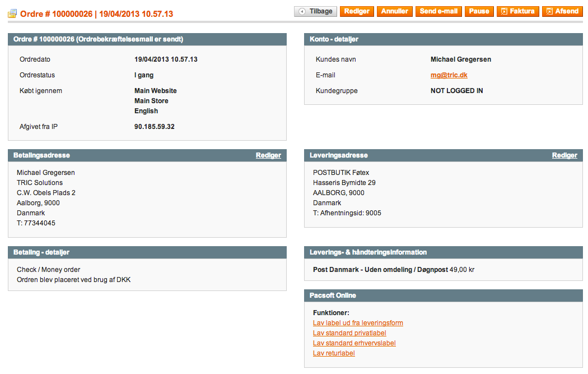Select Lav standard erhvervslabel link
The height and width of the screenshot is (374, 588).
click(x=354, y=343)
